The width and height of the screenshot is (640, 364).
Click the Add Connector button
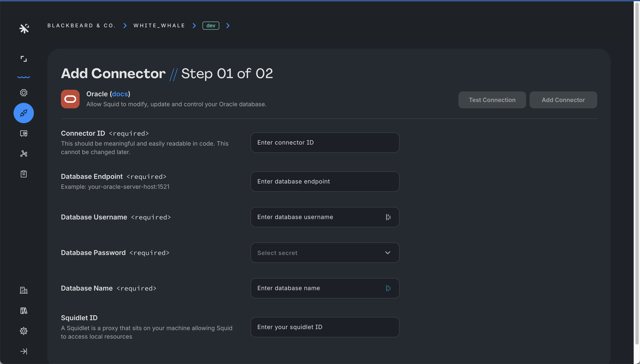tap(563, 100)
